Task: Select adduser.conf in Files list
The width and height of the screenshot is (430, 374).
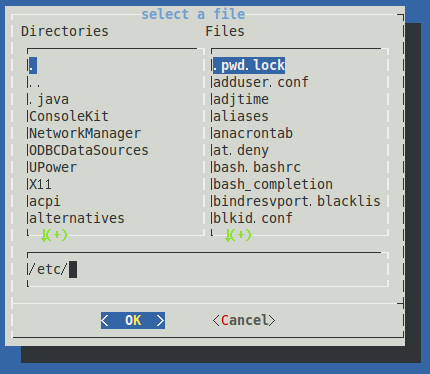Action: coord(261,82)
